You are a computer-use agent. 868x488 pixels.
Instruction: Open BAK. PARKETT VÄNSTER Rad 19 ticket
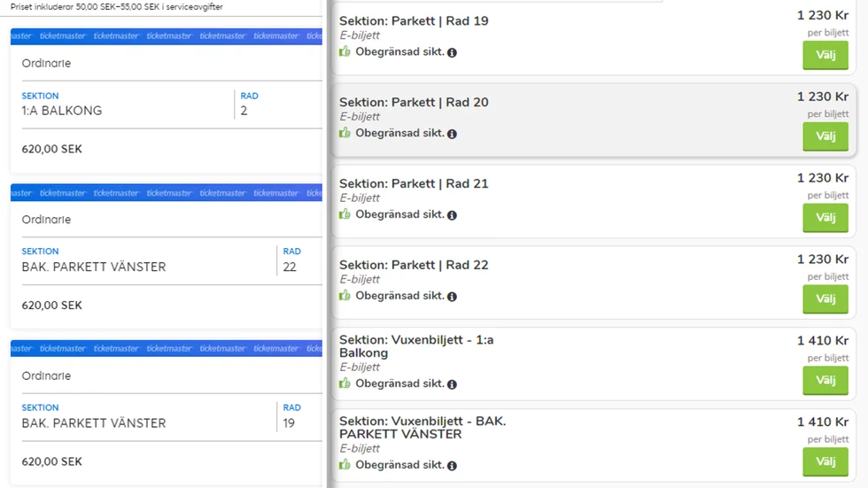(x=167, y=413)
